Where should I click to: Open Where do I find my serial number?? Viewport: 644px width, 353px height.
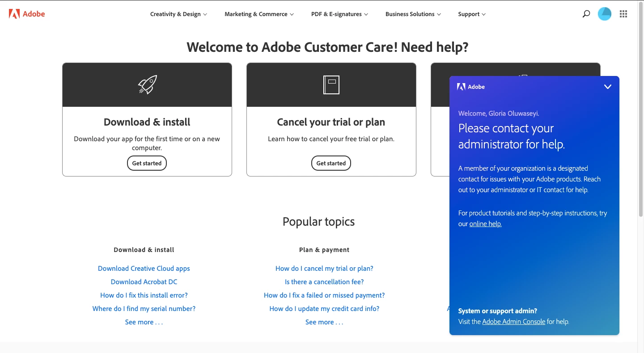click(x=144, y=309)
